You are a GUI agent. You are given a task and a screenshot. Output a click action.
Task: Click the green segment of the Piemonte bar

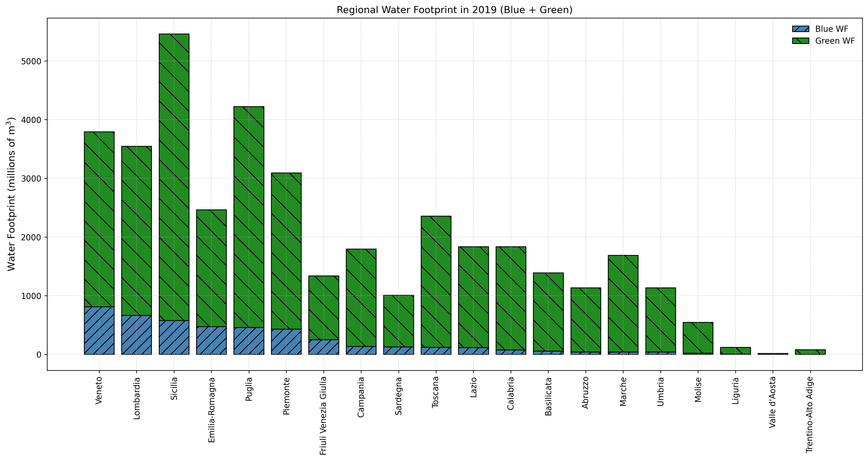(x=286, y=251)
